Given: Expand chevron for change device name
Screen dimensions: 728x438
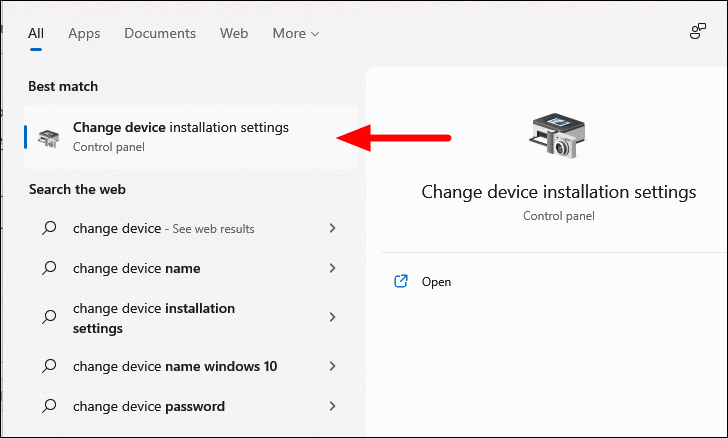Looking at the screenshot, I should (332, 268).
